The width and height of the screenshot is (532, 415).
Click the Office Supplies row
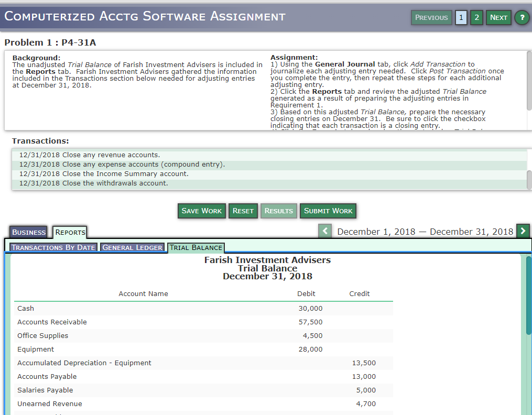[x=203, y=336]
